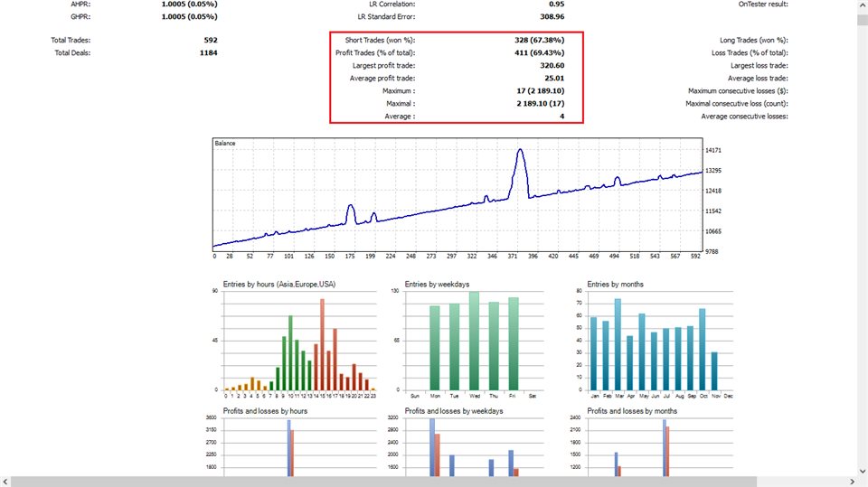The image size is (868, 487).
Task: Click 'Profits and losses by weekdays' title
Action: 453,410
